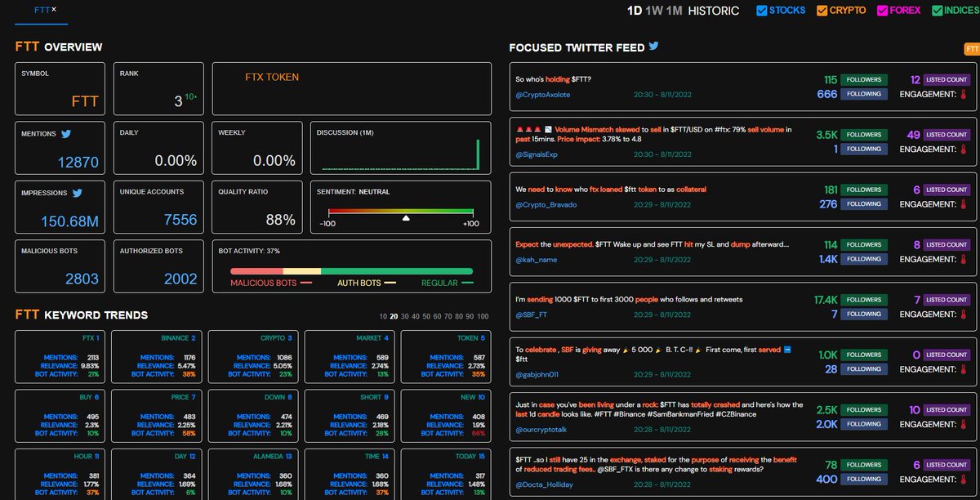Image resolution: width=980 pixels, height=500 pixels.
Task: Open the HISTORIC view
Action: pos(713,11)
